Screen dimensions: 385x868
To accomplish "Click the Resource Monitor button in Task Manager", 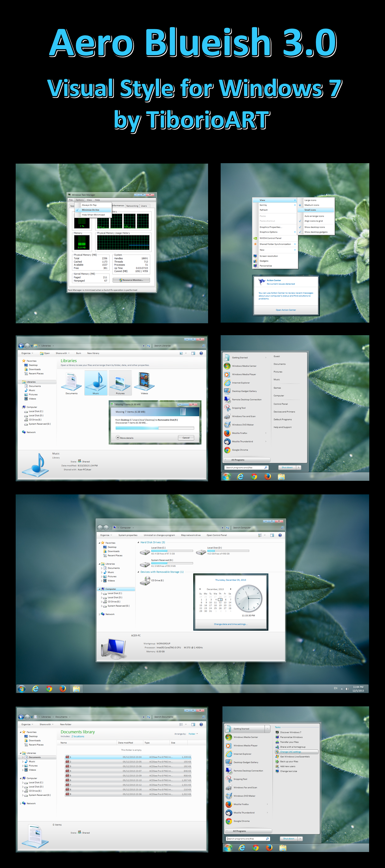I will tap(131, 280).
